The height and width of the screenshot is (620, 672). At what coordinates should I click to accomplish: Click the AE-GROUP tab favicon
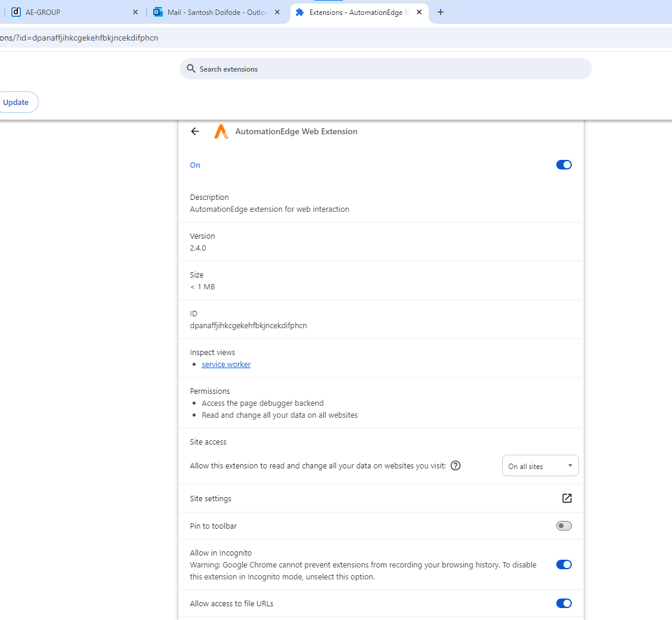(16, 12)
